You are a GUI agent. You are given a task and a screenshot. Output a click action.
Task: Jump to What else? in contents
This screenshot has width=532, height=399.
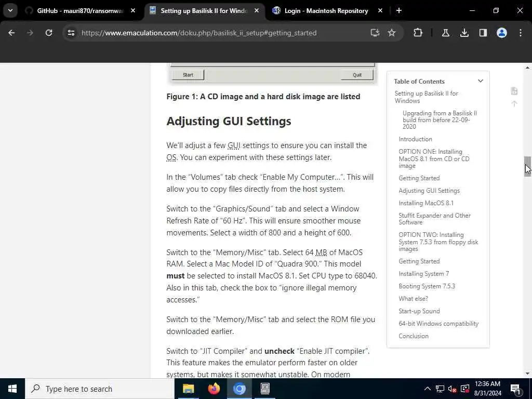point(413,299)
